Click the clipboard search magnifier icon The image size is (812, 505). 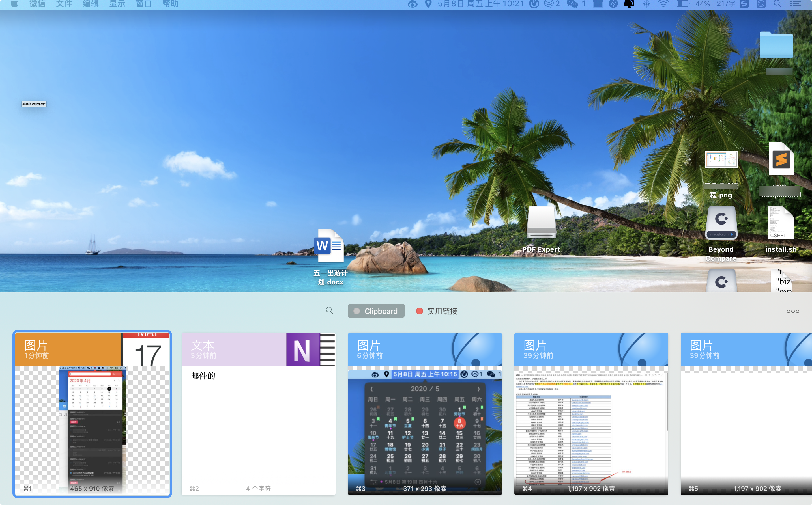[329, 311]
